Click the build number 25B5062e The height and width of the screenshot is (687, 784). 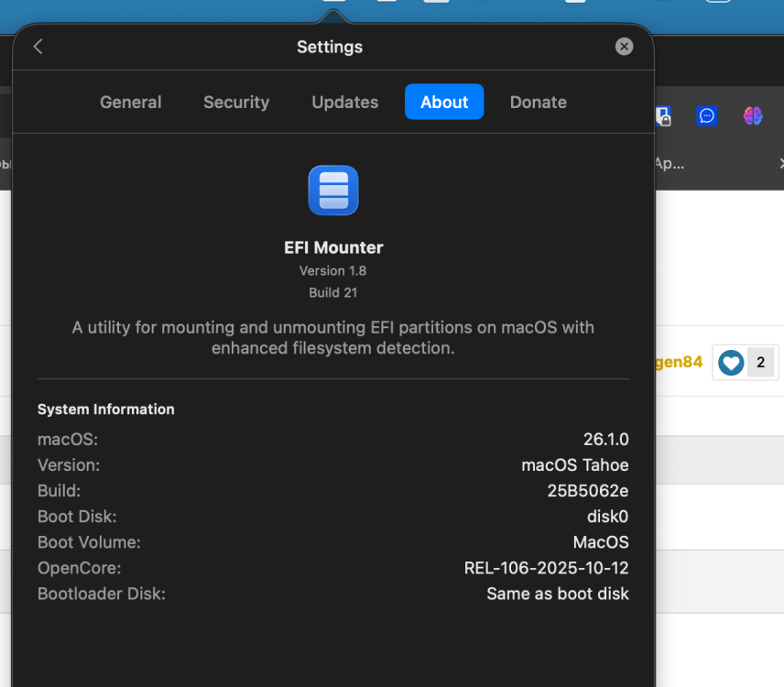pos(588,490)
